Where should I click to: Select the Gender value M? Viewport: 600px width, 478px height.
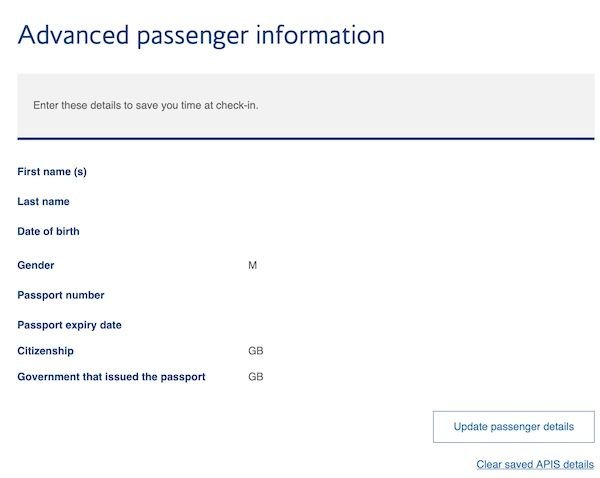coord(253,266)
